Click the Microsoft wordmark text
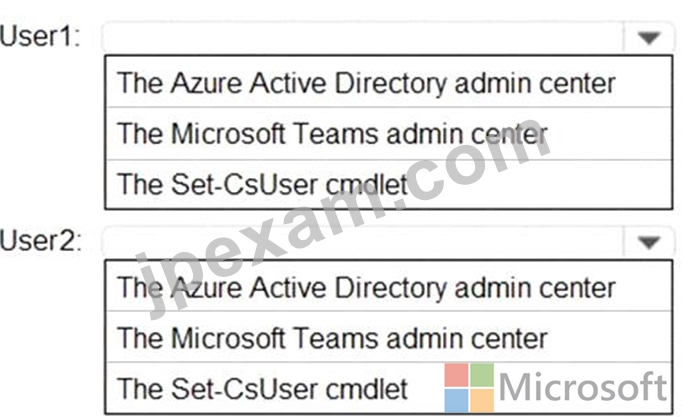691x417 pixels. [583, 387]
